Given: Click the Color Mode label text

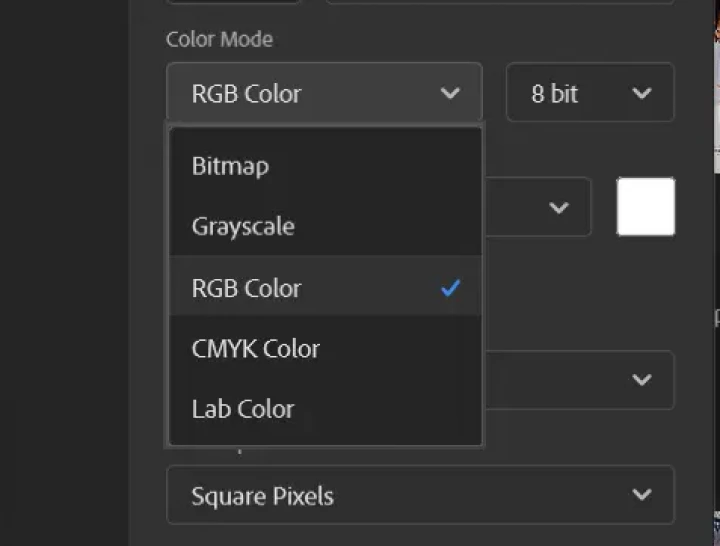Looking at the screenshot, I should [219, 39].
